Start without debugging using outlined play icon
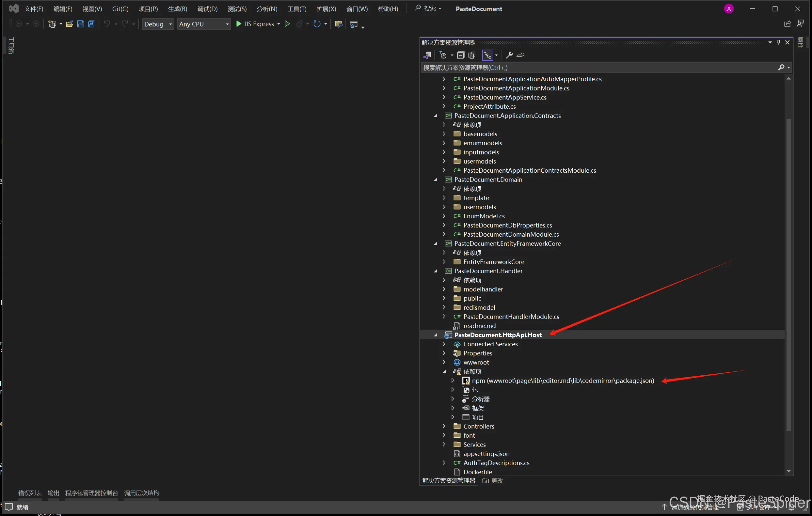Screen dimensions: 812x516 287,24
